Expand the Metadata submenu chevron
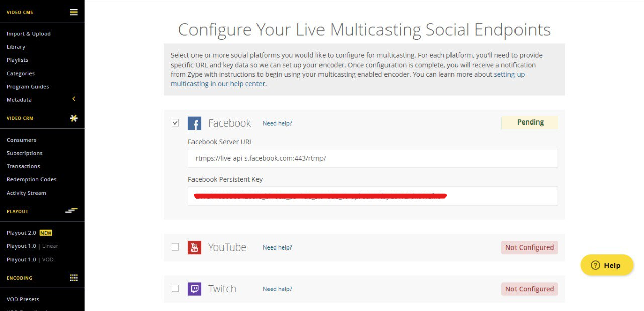644x311 pixels. 74,99
